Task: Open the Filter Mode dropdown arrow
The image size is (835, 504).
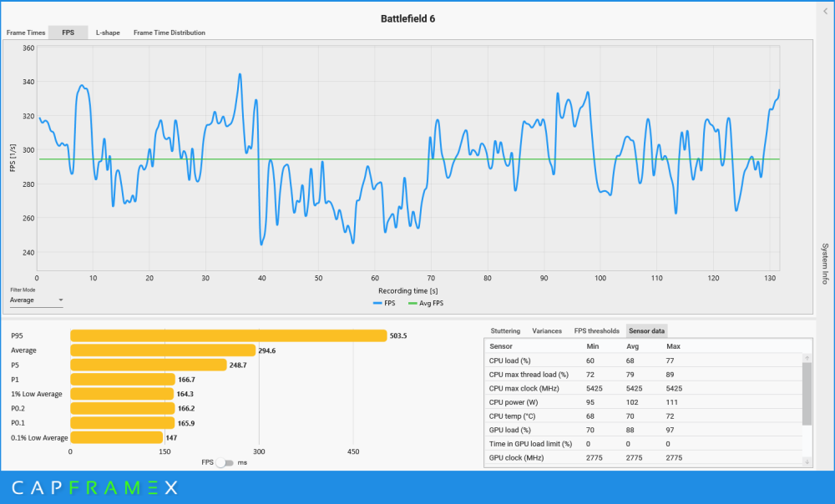Action: pyautogui.click(x=61, y=300)
